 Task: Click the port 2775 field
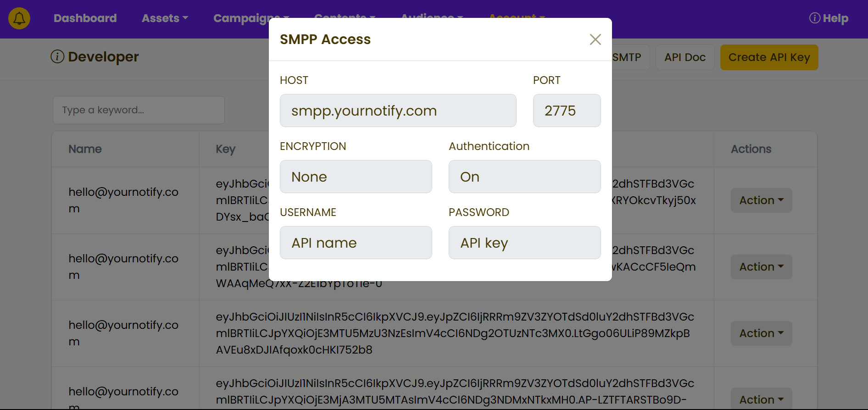(x=567, y=111)
